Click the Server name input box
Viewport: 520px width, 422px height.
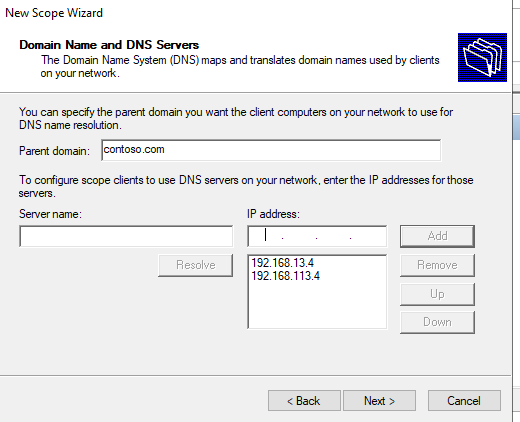tap(126, 236)
